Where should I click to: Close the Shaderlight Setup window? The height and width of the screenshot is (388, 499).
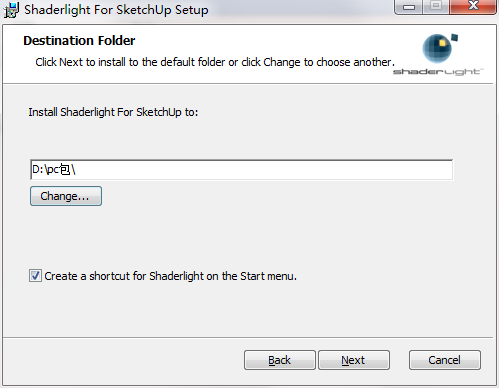click(x=473, y=6)
